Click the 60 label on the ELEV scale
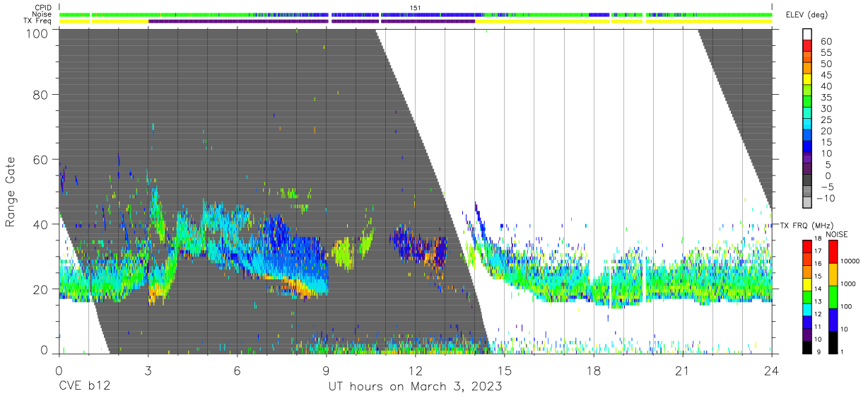Viewport: 868px width, 401px height. (x=826, y=41)
